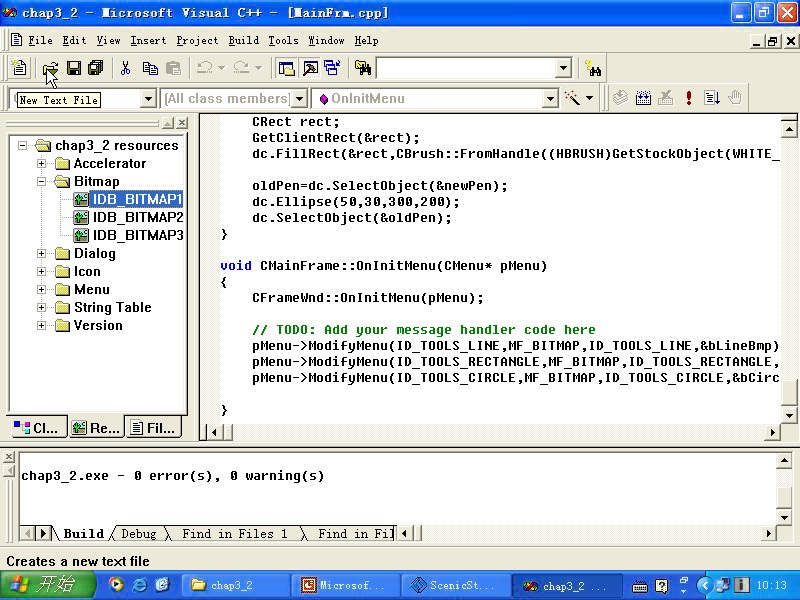Image resolution: width=800 pixels, height=600 pixels.
Task: Switch to FileView tab
Action: (x=154, y=428)
